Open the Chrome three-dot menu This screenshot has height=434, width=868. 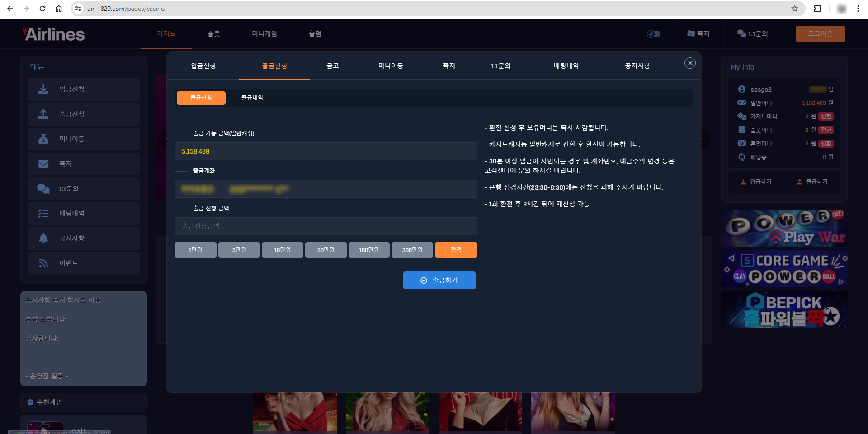pyautogui.click(x=858, y=9)
